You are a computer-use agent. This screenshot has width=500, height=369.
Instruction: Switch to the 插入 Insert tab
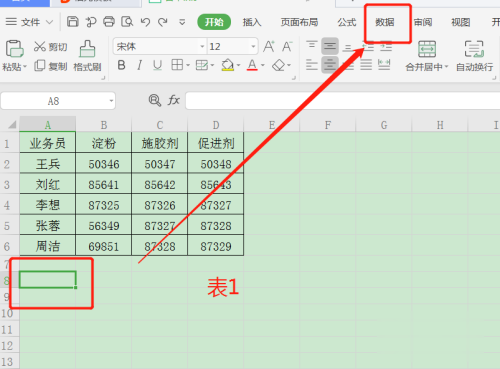[252, 22]
